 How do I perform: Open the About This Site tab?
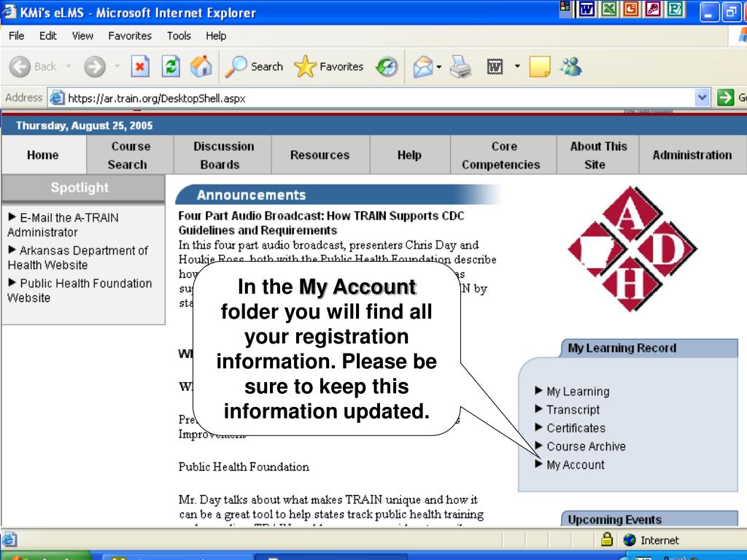point(597,155)
